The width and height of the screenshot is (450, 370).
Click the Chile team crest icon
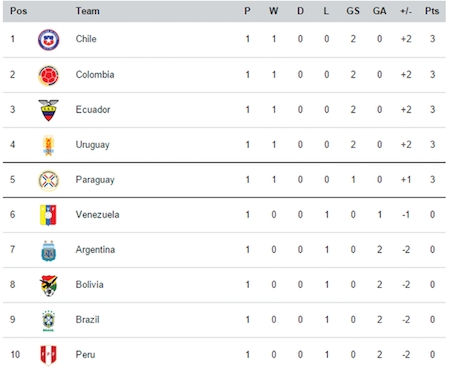click(48, 40)
